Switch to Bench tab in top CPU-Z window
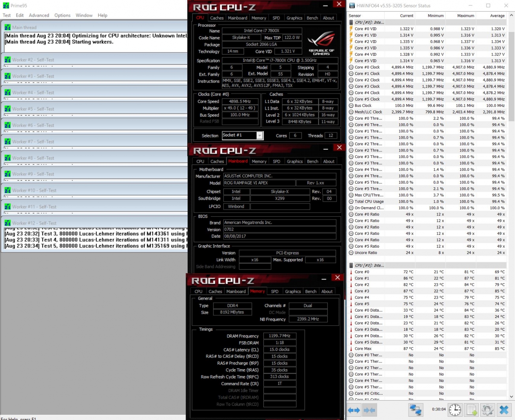Screen dimensions: 515x420 312,18
